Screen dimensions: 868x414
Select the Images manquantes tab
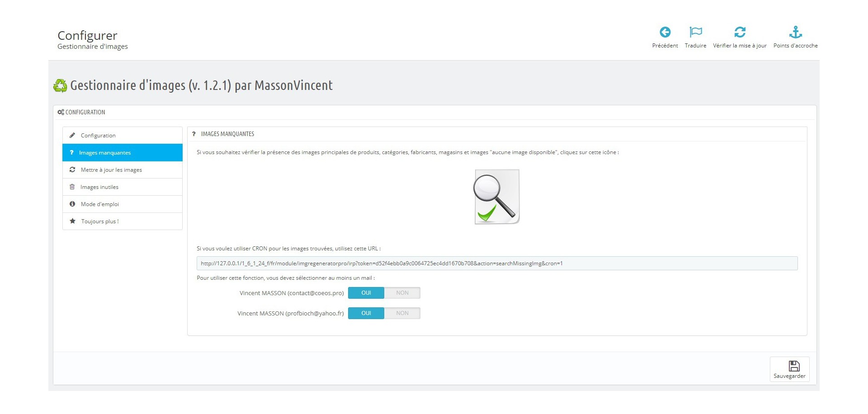click(x=105, y=153)
